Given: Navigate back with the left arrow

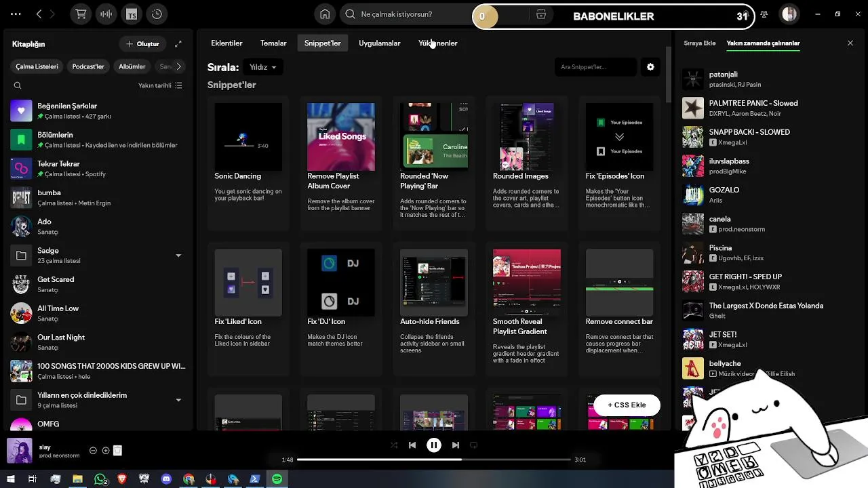Looking at the screenshot, I should point(39,14).
